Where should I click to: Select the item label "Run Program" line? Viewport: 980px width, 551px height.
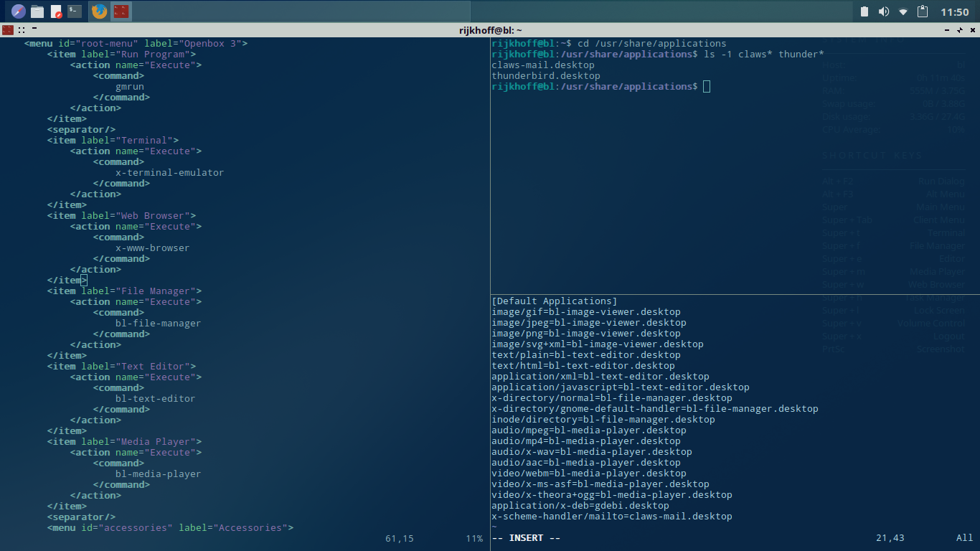[122, 54]
